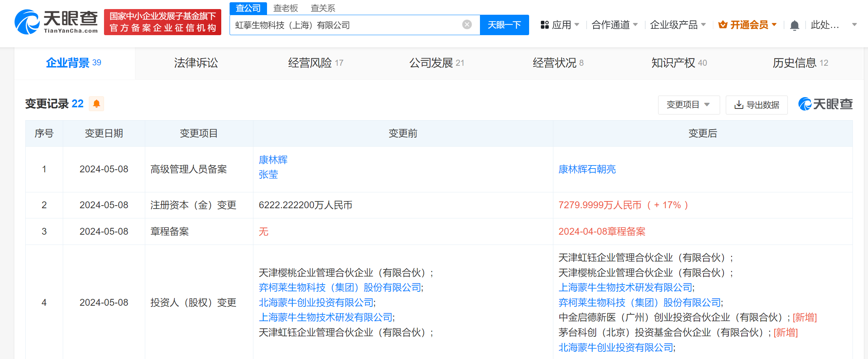Clear the search box with X icon
Viewport: 868px width, 359px height.
pyautogui.click(x=467, y=25)
